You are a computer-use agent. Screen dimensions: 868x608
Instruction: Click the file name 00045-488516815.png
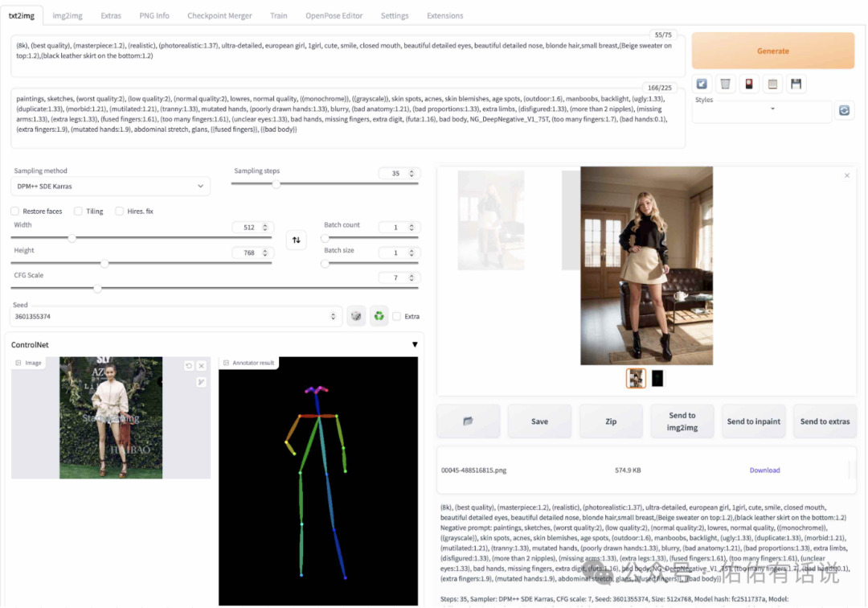(x=473, y=470)
